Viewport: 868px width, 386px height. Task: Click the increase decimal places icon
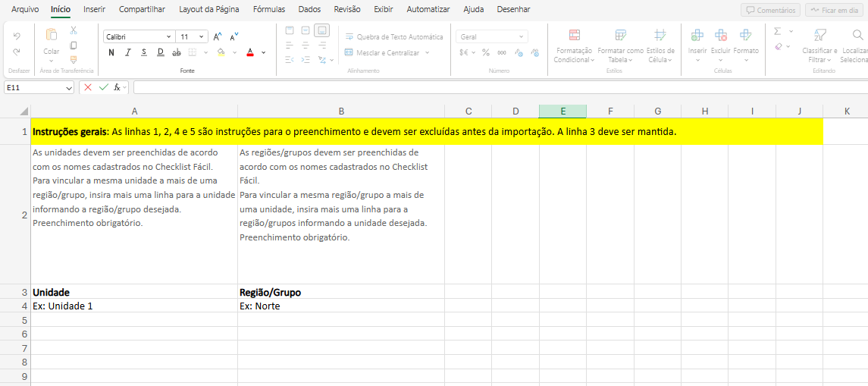[x=519, y=52]
